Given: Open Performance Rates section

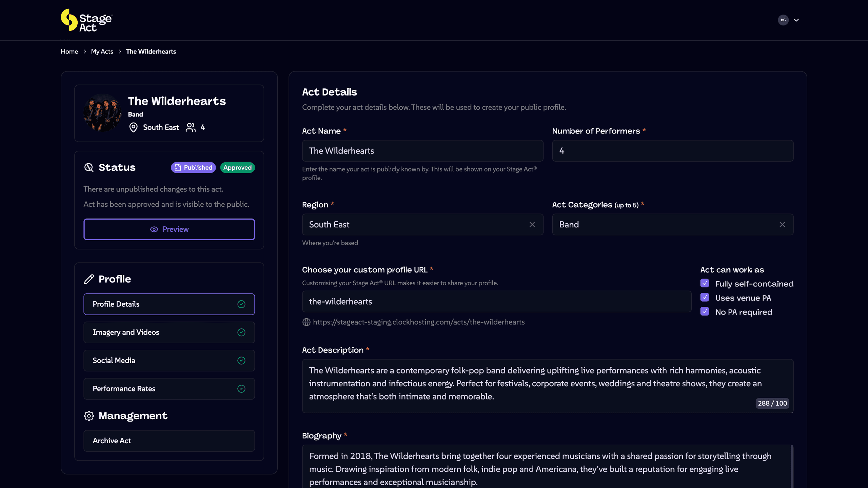Looking at the screenshot, I should coord(169,389).
